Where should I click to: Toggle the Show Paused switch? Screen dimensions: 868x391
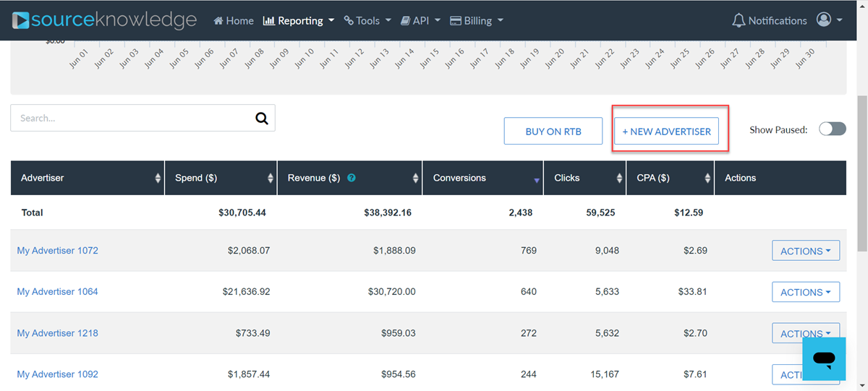[832, 129]
